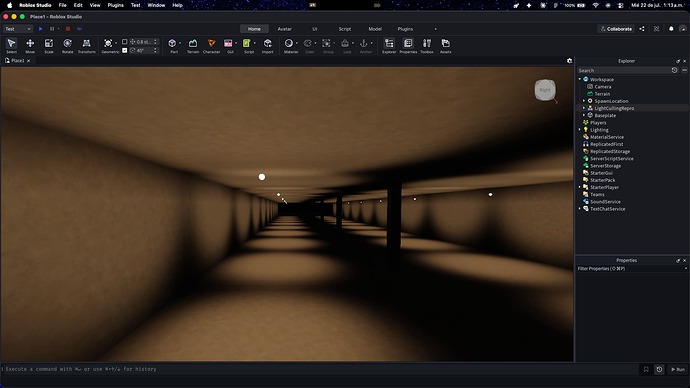Switch to the Plugins ribbon tab
This screenshot has width=690, height=388.
coord(405,29)
